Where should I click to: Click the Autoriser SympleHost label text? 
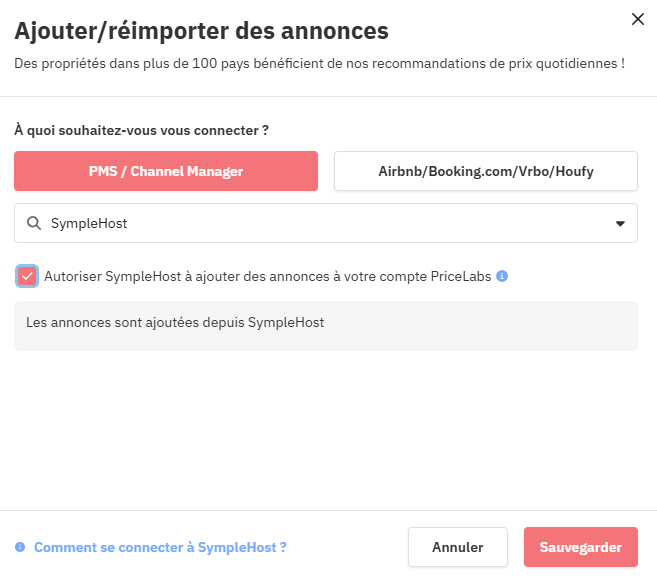[x=267, y=276]
